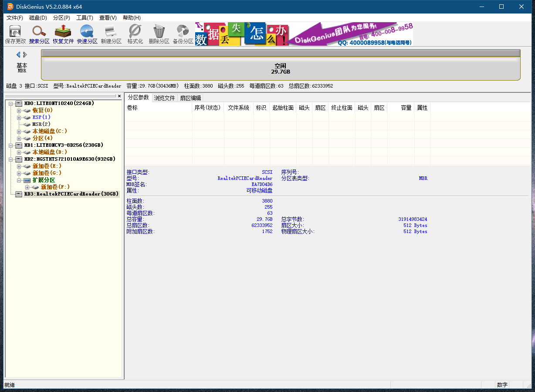Click the 扩展分区 extended partition icon
This screenshot has height=392, width=535.
click(x=27, y=180)
